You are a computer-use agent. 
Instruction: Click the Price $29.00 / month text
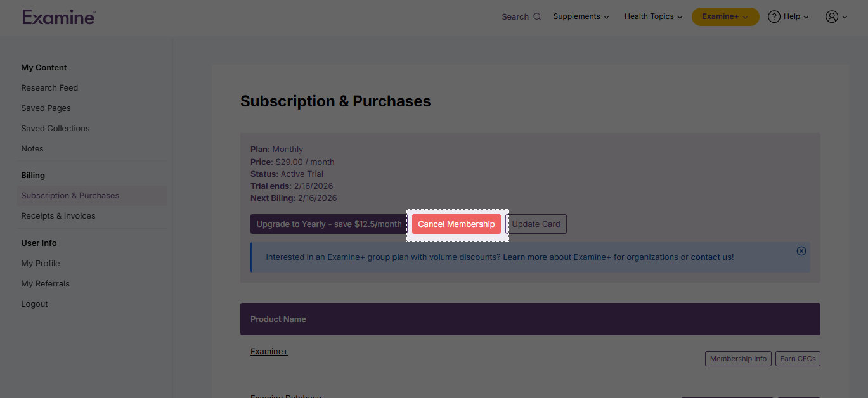point(292,162)
